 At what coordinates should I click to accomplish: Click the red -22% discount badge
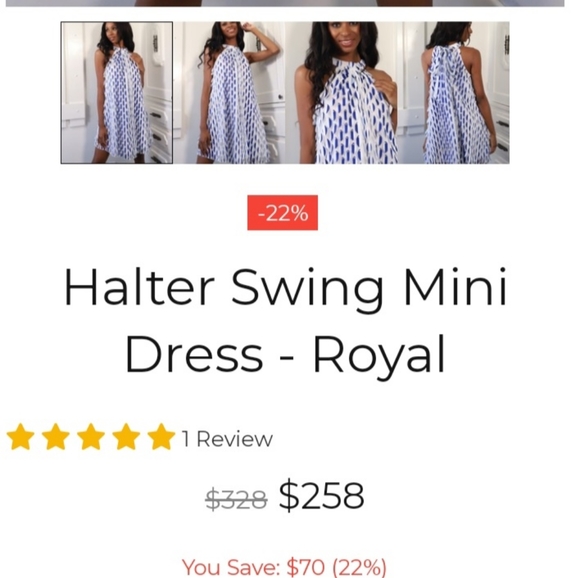[283, 213]
